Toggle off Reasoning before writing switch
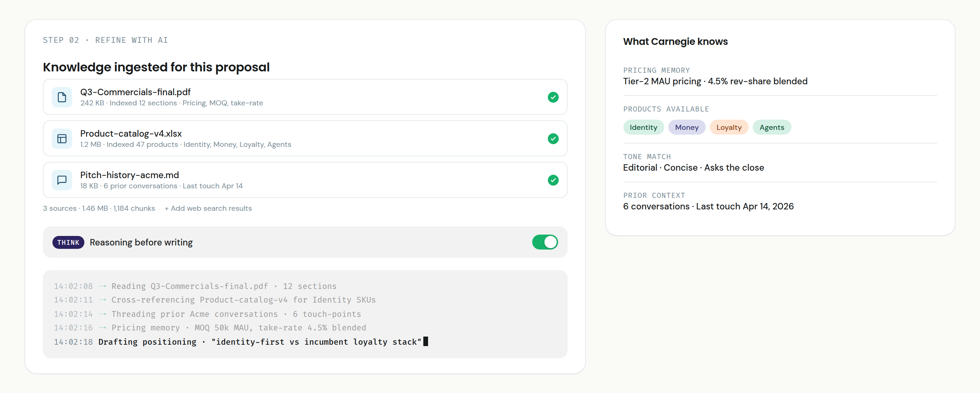Image resolution: width=980 pixels, height=393 pixels. 545,242
